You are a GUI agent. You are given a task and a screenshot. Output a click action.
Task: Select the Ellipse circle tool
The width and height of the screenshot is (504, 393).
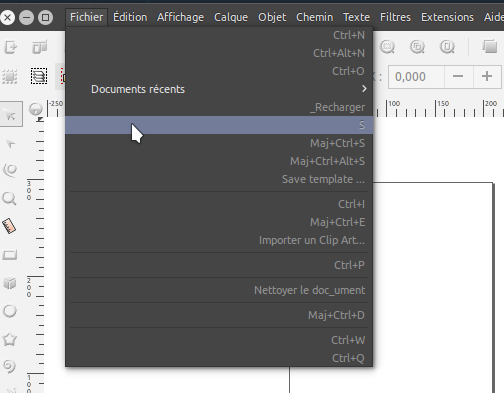point(10,311)
